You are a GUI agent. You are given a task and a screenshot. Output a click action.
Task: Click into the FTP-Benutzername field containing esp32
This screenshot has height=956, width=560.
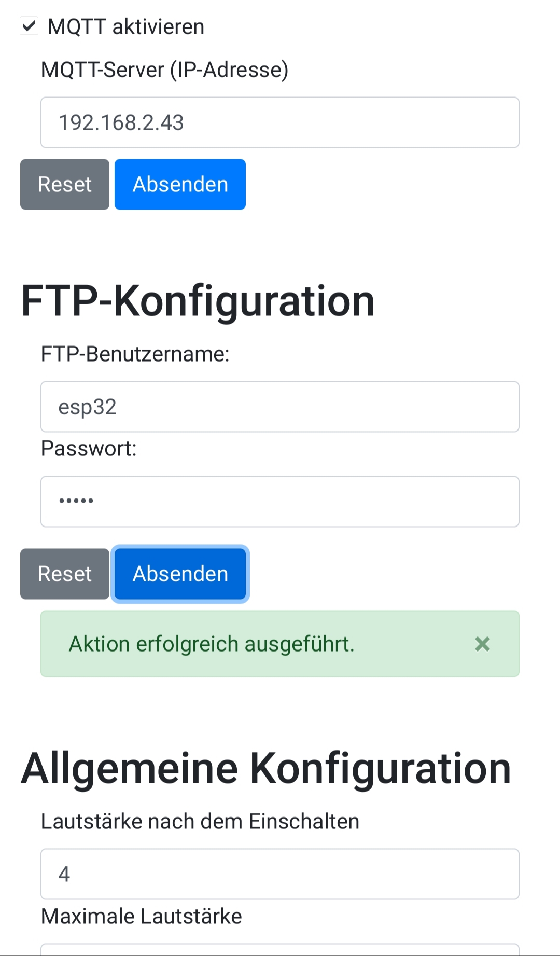tap(280, 407)
